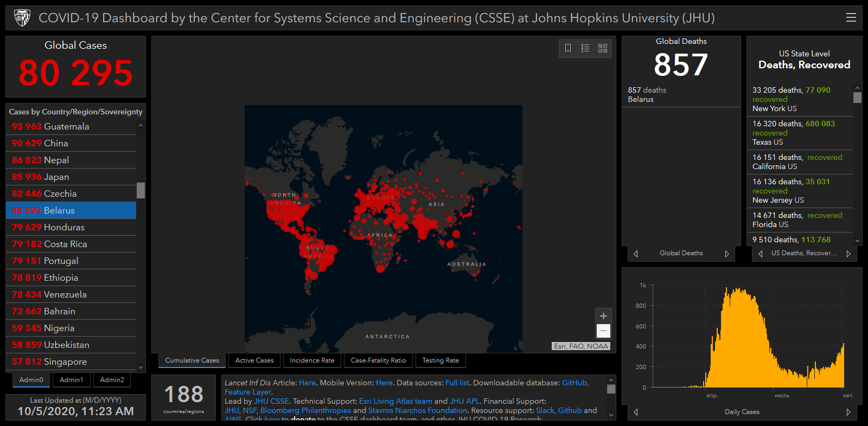Deselect the highlighted Belarus row

71,210
